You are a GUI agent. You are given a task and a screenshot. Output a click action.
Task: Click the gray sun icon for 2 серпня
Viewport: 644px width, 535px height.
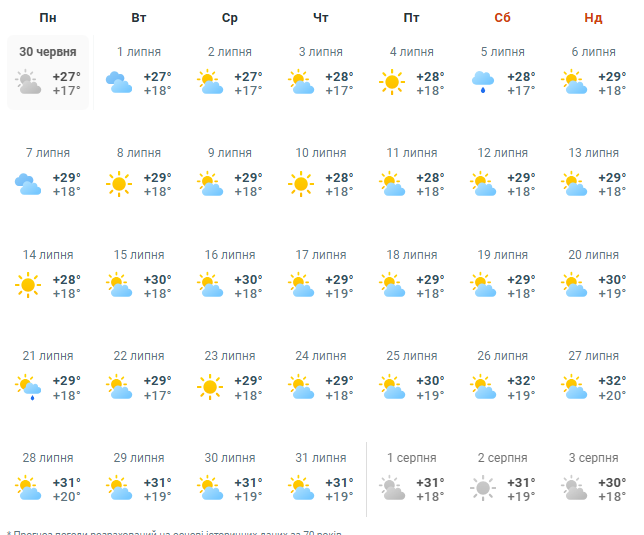coord(483,488)
